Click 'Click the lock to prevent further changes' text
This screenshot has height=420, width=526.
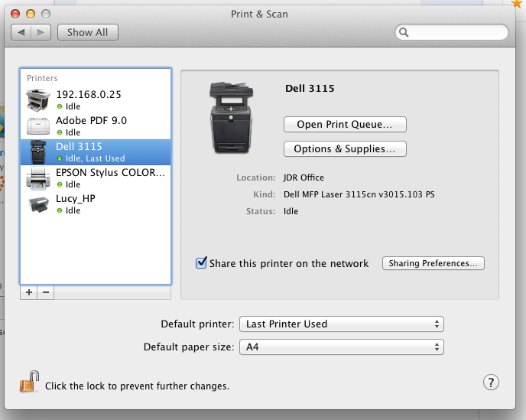137,386
